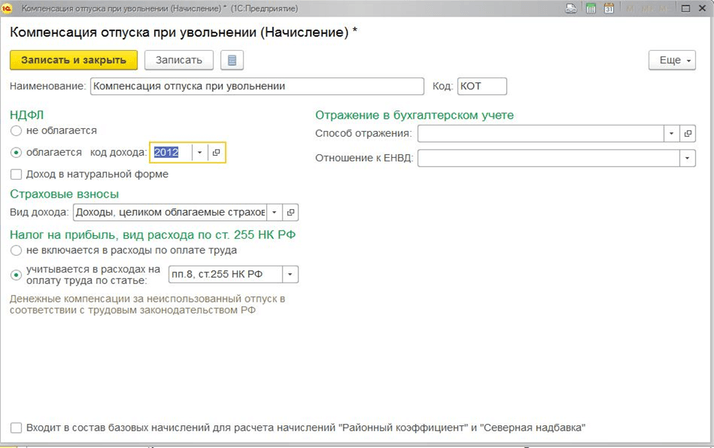Open the Вид дохода lookup icon
The image size is (714, 448).
point(290,212)
